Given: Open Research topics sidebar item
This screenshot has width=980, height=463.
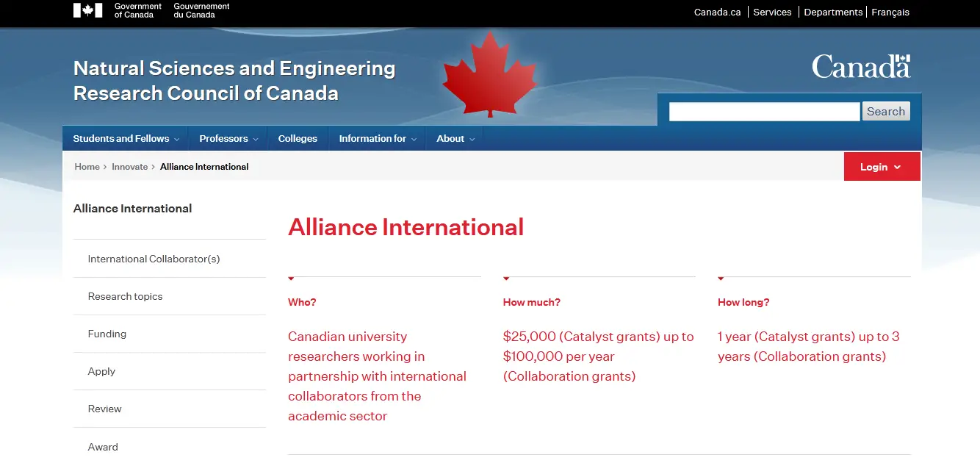Looking at the screenshot, I should coord(125,296).
